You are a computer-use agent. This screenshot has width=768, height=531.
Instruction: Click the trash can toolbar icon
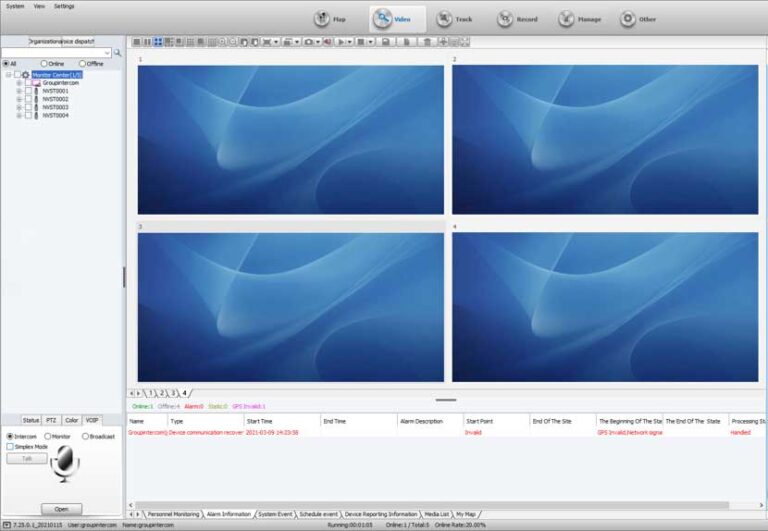tap(427, 42)
